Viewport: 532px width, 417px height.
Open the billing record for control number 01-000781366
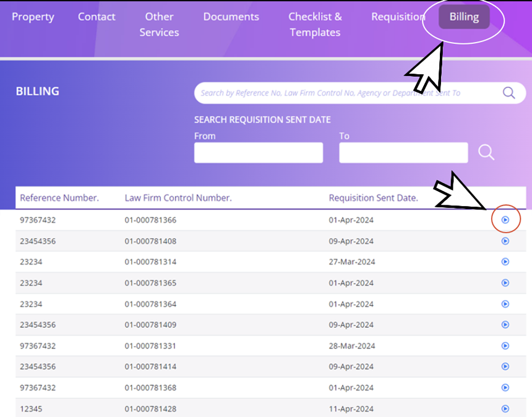505,220
